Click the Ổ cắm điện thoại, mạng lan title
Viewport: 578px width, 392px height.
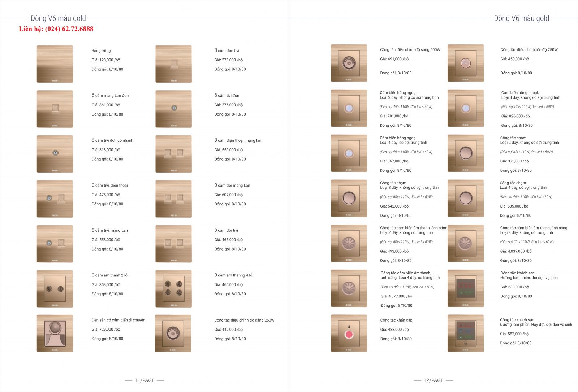[x=238, y=140]
